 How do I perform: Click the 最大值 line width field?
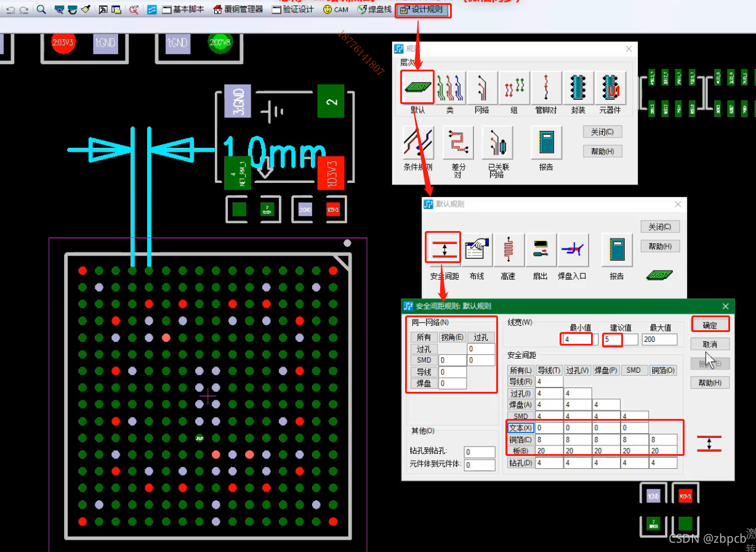click(x=659, y=339)
